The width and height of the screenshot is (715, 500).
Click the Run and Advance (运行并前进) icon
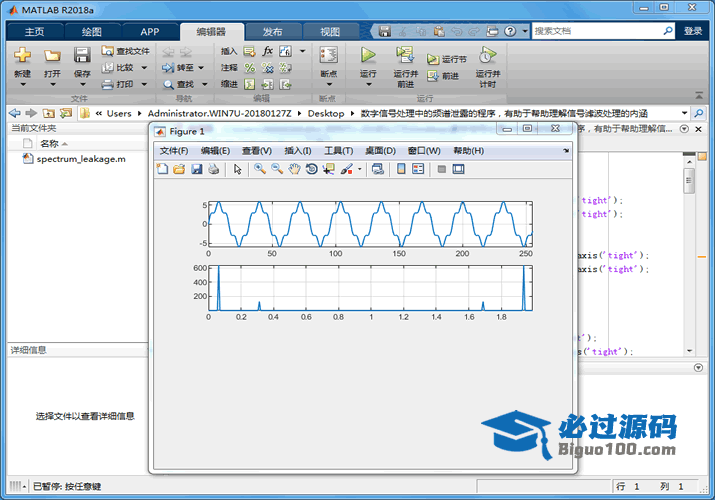click(x=405, y=55)
